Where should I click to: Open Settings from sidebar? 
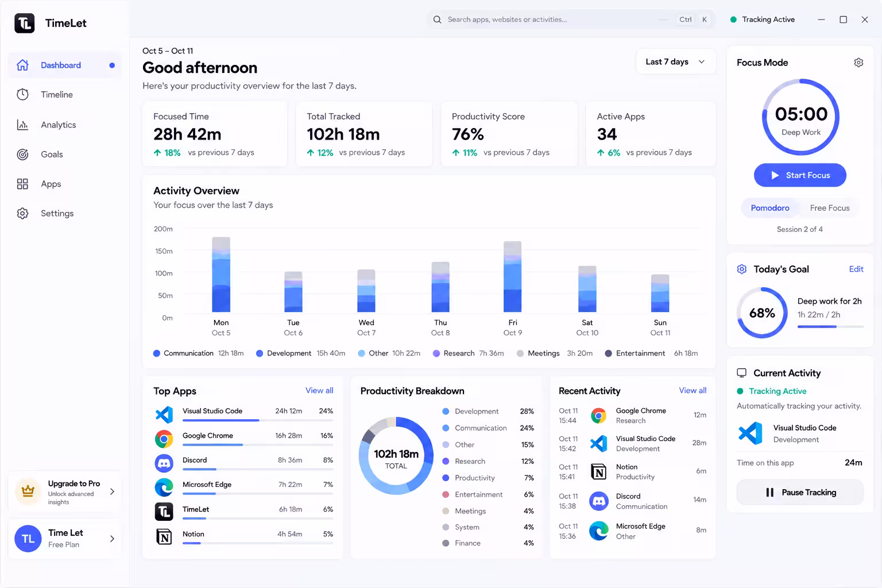pyautogui.click(x=64, y=214)
